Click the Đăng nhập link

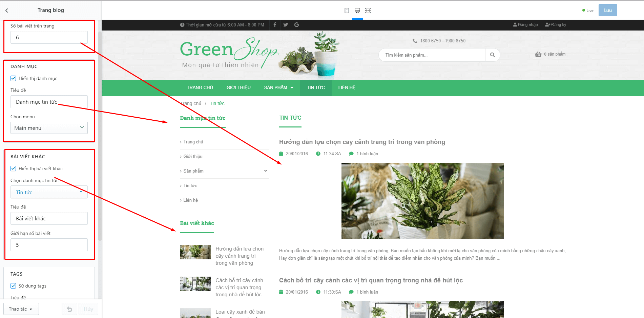tap(525, 25)
